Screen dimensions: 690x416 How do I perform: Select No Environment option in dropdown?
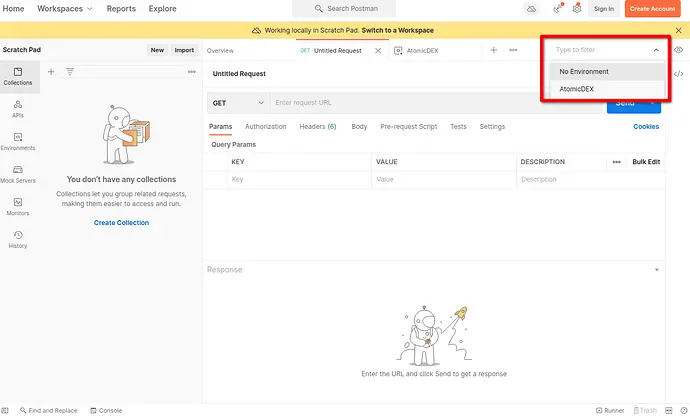[584, 72]
